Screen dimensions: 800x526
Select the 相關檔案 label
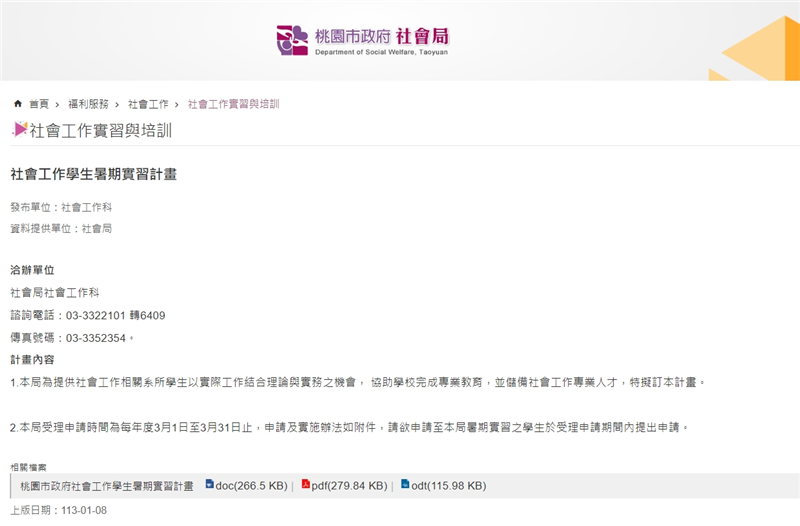click(28, 467)
